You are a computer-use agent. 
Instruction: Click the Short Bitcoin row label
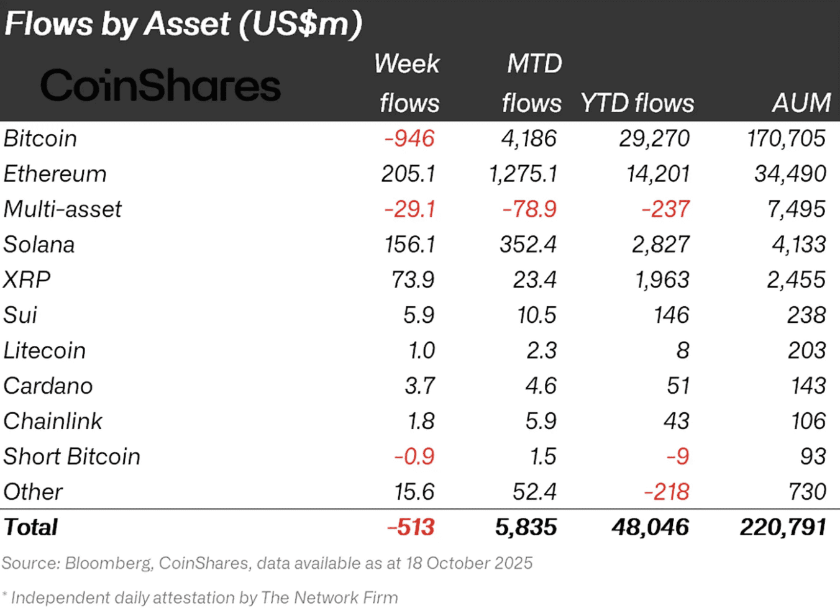[71, 457]
